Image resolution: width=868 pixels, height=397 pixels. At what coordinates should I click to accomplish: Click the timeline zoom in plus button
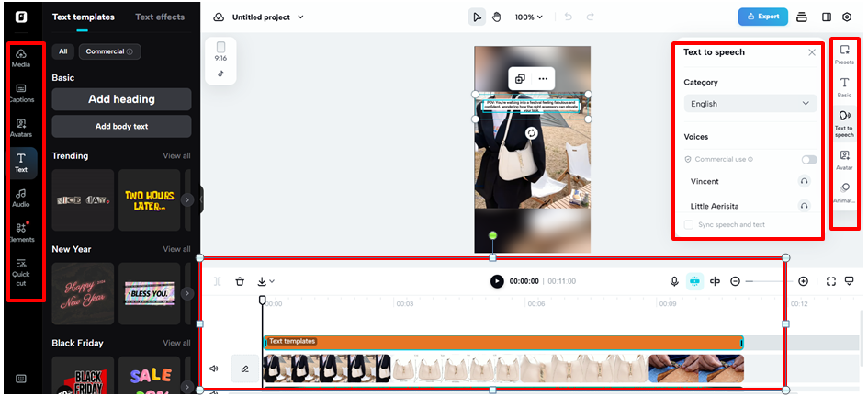point(803,281)
